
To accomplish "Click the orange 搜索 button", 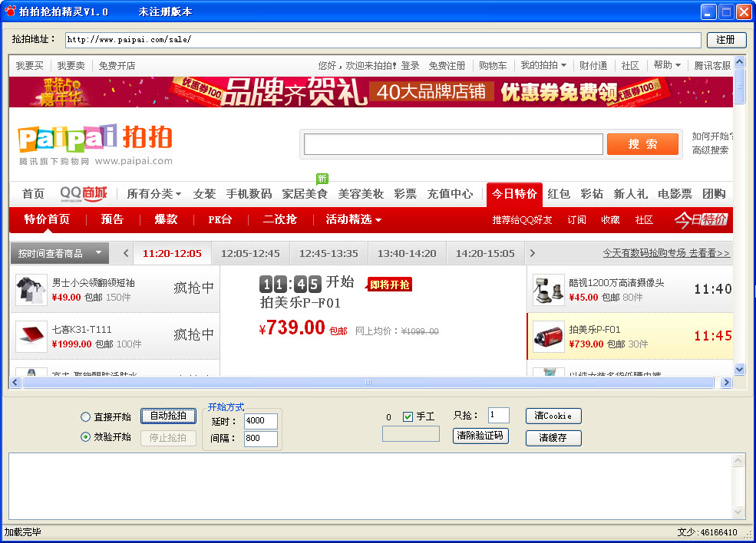I will [x=642, y=144].
